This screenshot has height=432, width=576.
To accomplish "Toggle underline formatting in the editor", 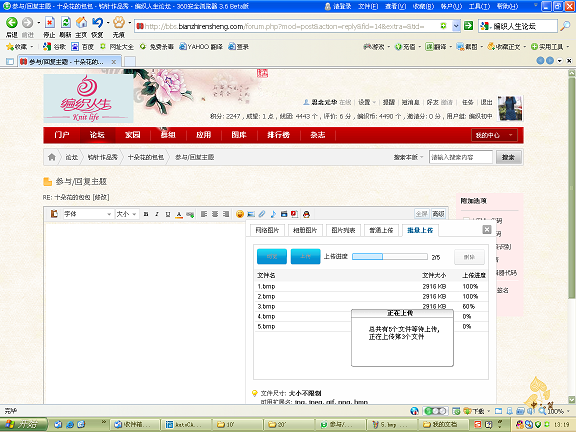I will coord(168,214).
